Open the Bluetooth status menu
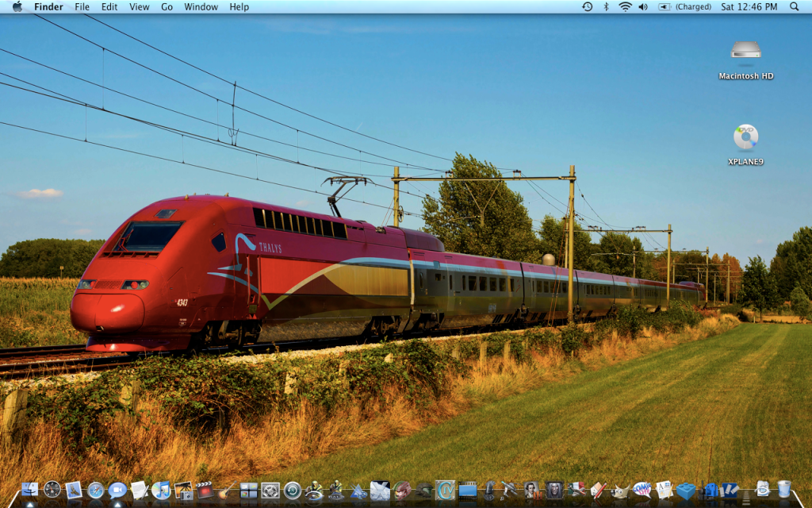This screenshot has height=508, width=812. click(x=607, y=6)
